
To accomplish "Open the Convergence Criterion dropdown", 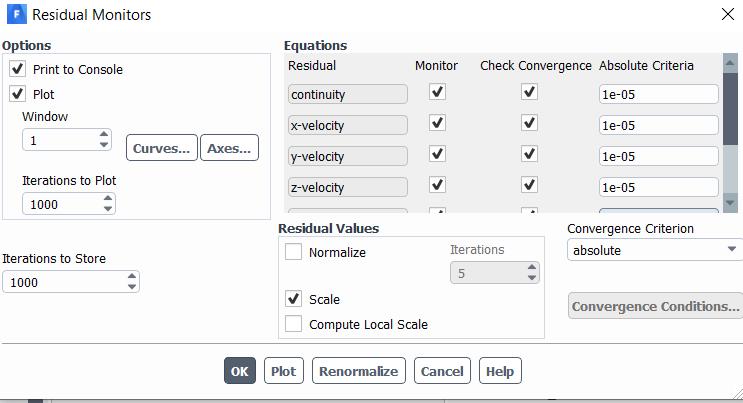I will click(x=654, y=250).
